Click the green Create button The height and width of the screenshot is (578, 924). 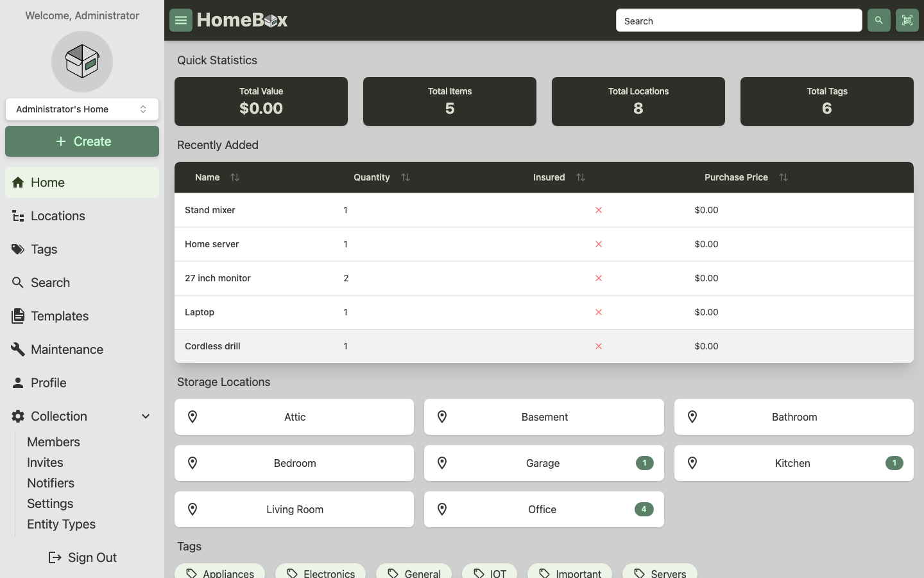click(x=82, y=141)
